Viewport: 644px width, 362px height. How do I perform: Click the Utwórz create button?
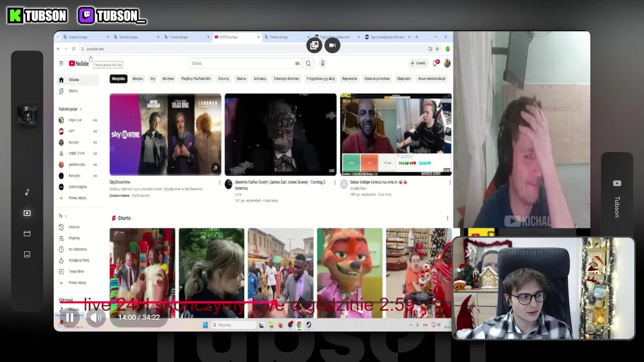click(x=418, y=63)
